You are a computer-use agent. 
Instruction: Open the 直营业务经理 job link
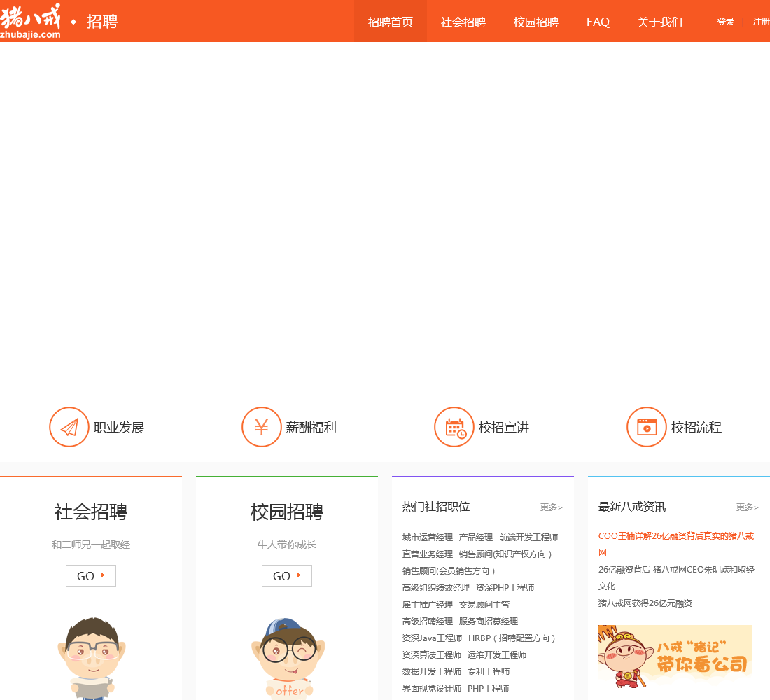pyautogui.click(x=427, y=554)
